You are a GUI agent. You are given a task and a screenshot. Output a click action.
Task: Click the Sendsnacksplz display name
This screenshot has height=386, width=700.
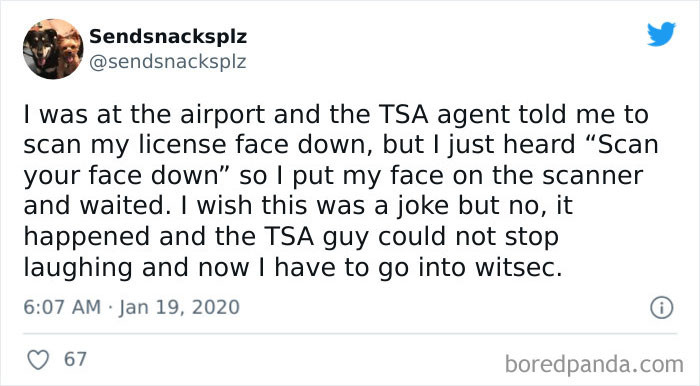(168, 36)
